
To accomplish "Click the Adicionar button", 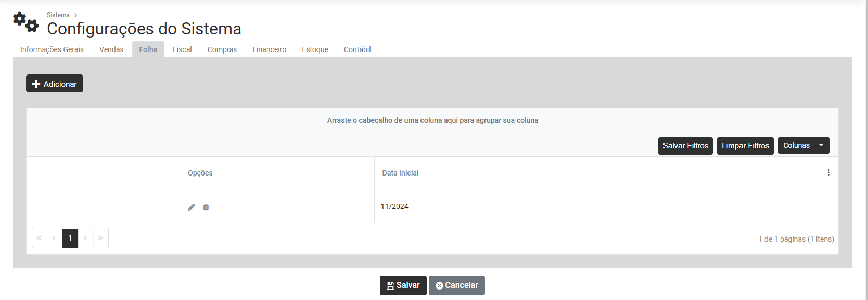I will 55,83.
